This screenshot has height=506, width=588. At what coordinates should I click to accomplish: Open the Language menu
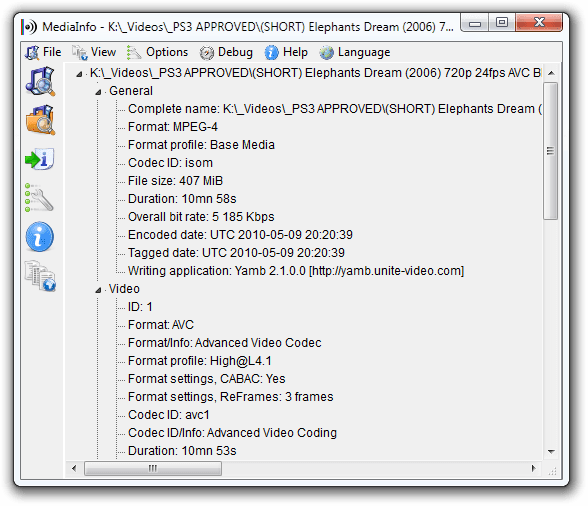(x=355, y=52)
